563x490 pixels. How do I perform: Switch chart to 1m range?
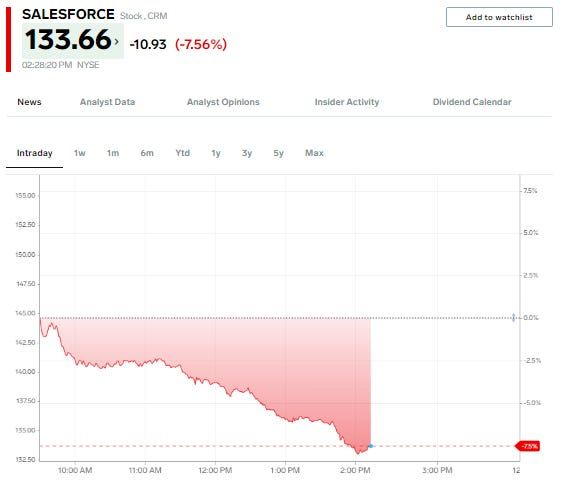[x=113, y=153]
